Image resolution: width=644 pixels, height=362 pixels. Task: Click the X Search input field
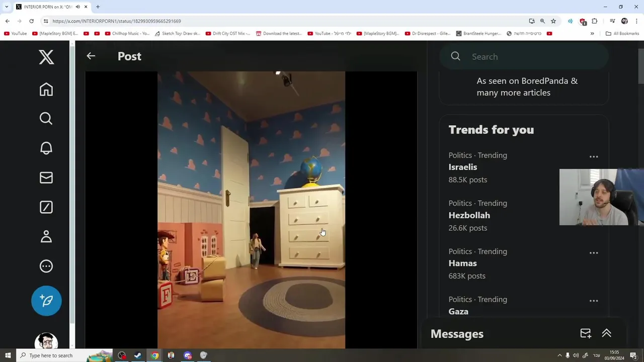[524, 57]
